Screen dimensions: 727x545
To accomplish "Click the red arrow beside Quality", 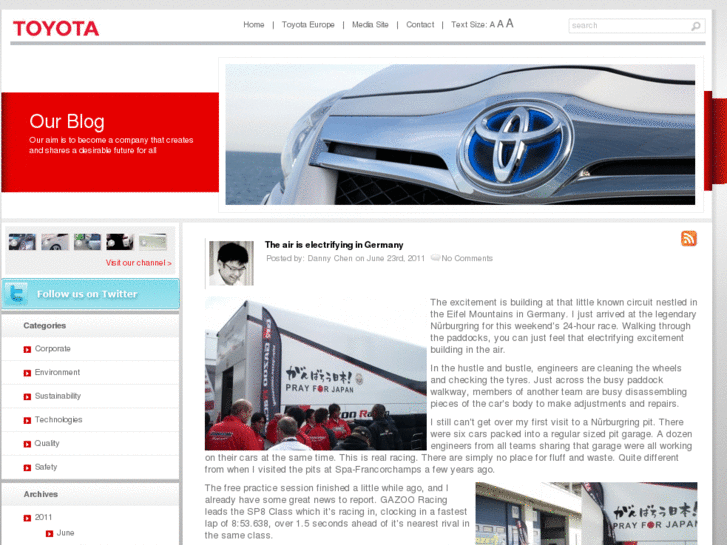I will coord(27,444).
